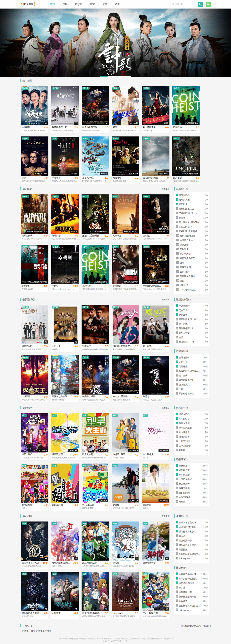Open the COIN HEIST poster in 热门推荐

pos(186,106)
